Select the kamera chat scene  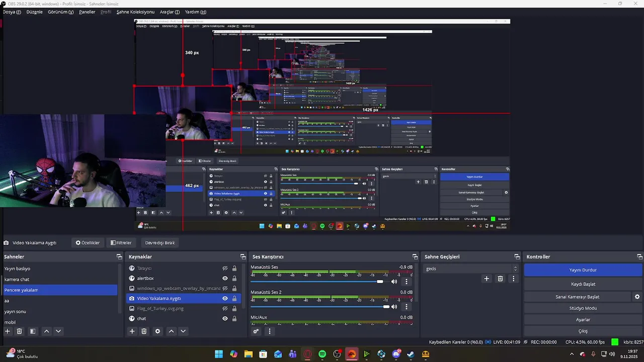point(59,279)
